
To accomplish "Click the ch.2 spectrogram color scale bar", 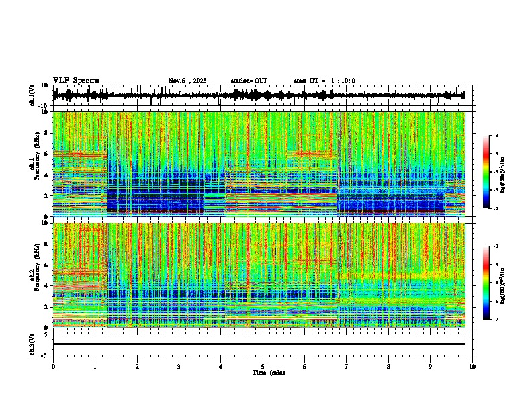I will [486, 283].
